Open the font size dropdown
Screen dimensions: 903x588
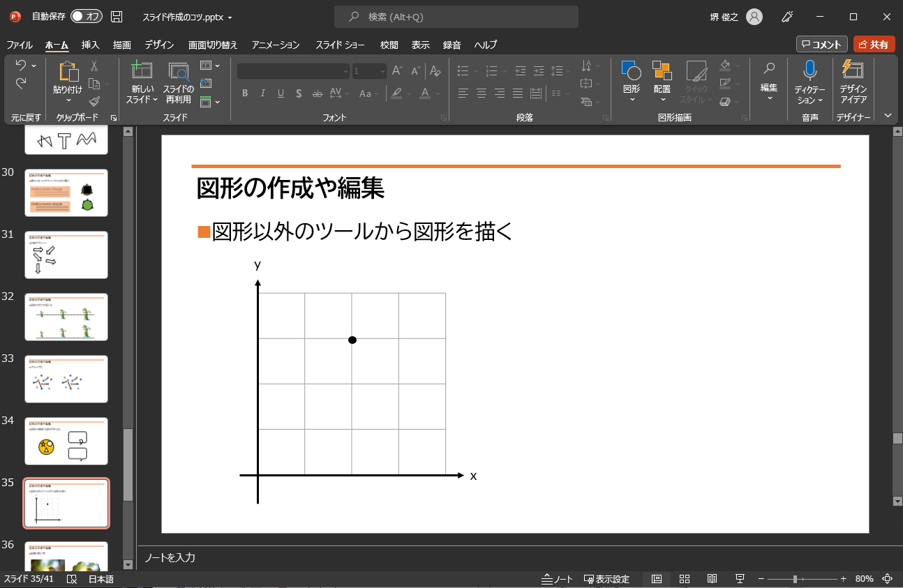tap(382, 71)
